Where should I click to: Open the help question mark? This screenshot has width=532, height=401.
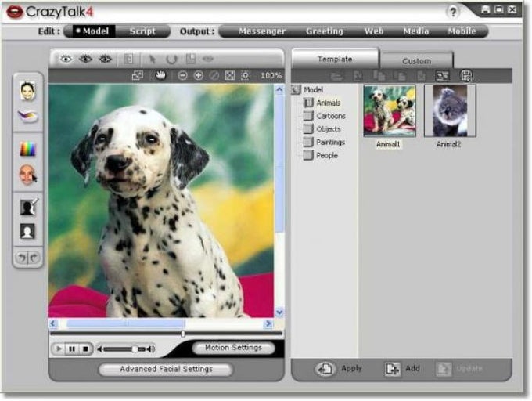[453, 13]
